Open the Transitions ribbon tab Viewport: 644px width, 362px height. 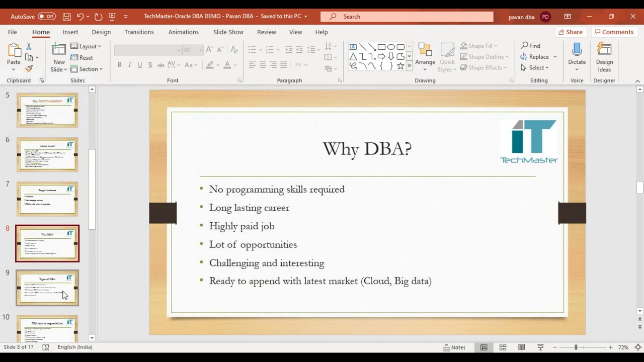tap(139, 32)
